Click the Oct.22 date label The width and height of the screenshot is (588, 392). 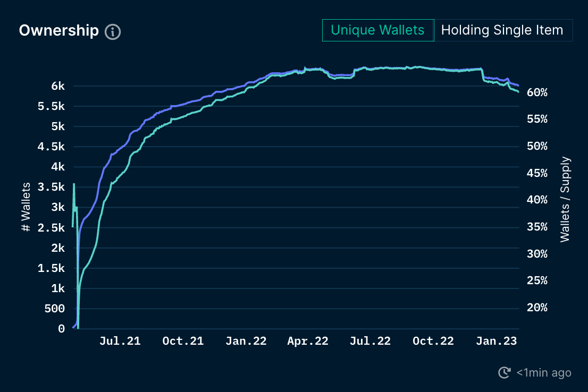point(433,341)
